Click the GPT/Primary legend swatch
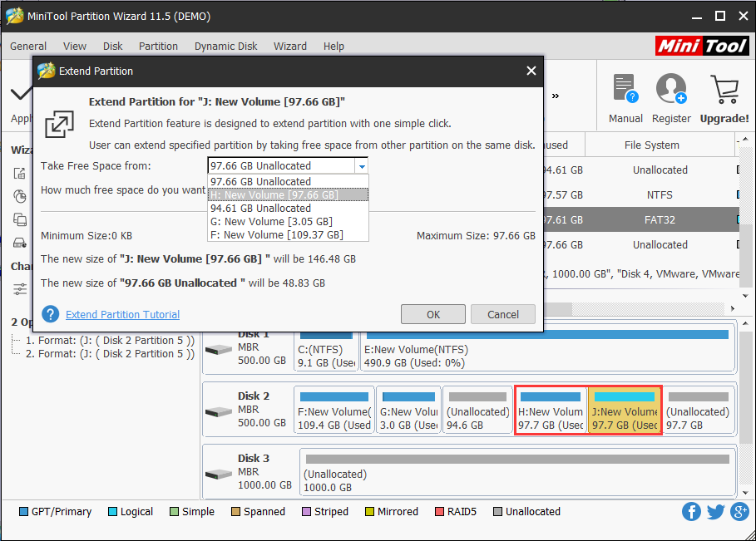The height and width of the screenshot is (541, 756). [x=23, y=512]
